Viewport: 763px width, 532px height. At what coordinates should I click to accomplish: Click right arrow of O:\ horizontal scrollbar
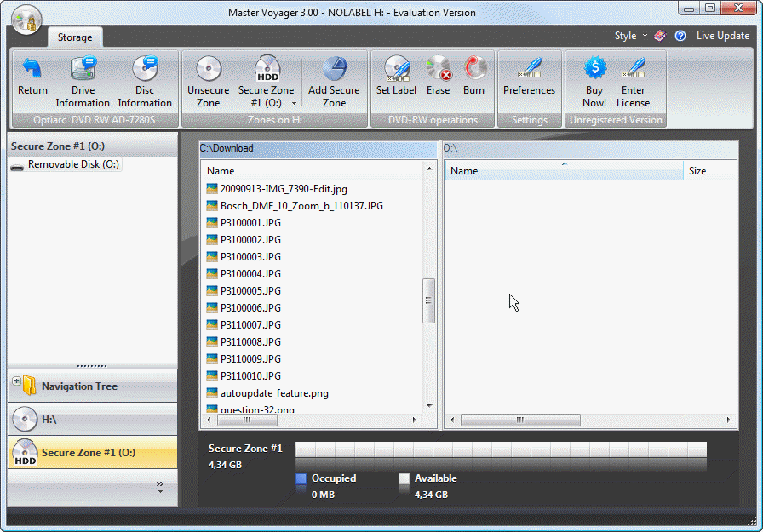[728, 420]
